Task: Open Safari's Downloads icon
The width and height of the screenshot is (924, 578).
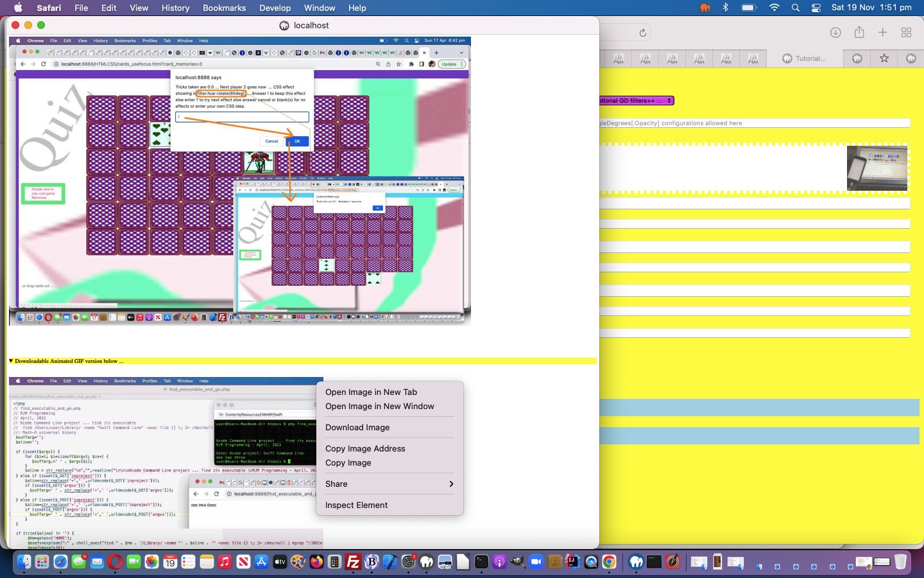Action: 835,33
